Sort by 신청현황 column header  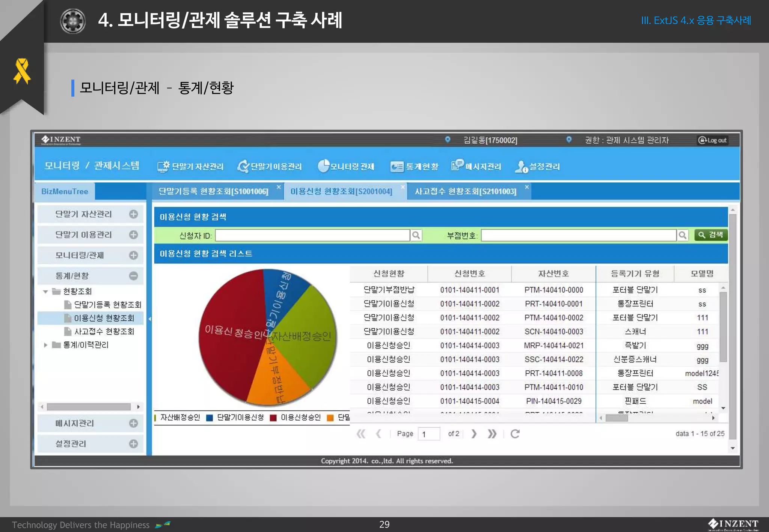(389, 274)
